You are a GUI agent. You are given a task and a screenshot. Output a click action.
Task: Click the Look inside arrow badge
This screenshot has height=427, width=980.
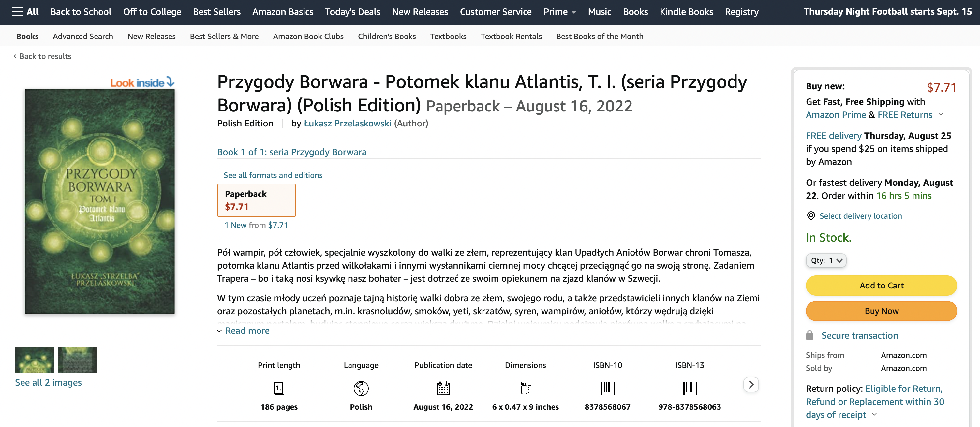[x=142, y=82]
